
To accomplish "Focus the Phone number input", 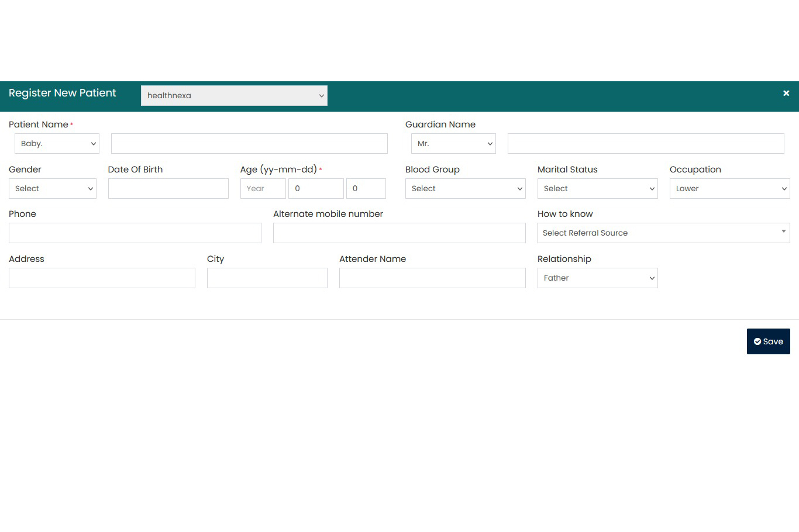I will coord(135,233).
